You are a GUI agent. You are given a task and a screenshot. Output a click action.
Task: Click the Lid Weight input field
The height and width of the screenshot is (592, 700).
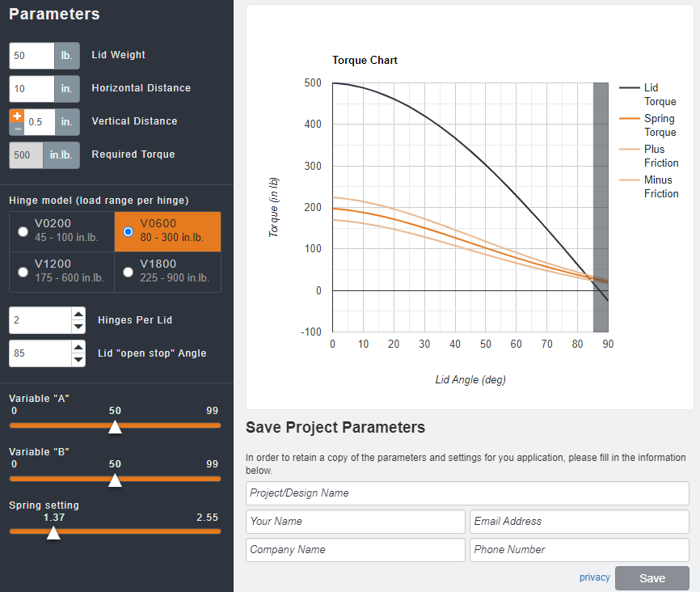click(32, 56)
